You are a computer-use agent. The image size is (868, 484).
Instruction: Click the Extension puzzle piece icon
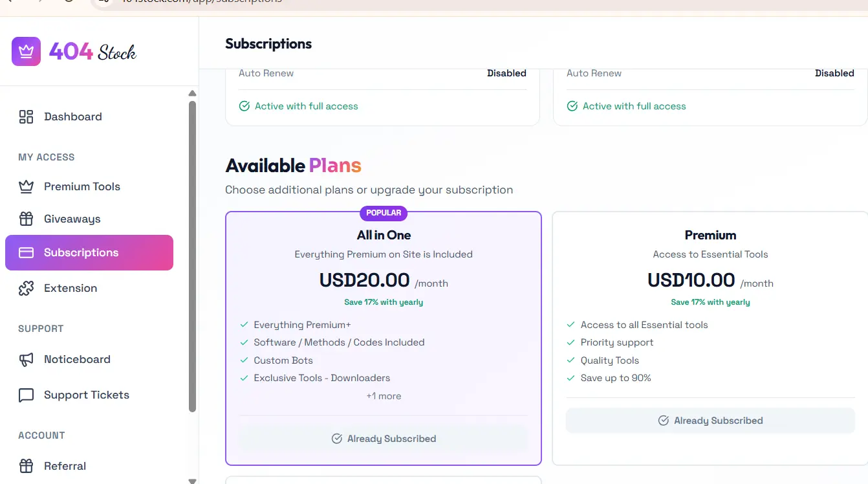(26, 288)
